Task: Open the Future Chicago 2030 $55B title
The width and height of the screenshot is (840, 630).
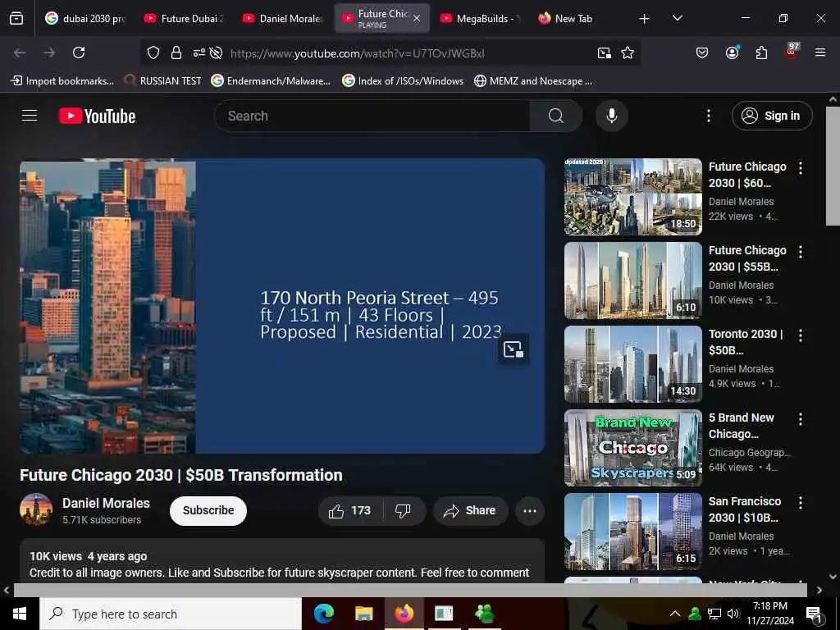Action: pyautogui.click(x=747, y=258)
